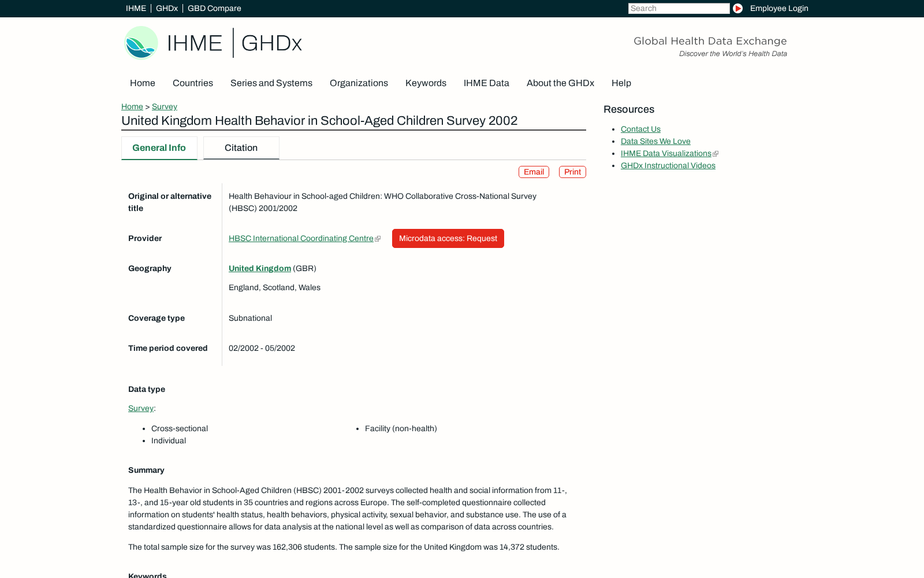Click 'England, Scotland, Wales' text
The image size is (924, 578).
click(x=274, y=287)
